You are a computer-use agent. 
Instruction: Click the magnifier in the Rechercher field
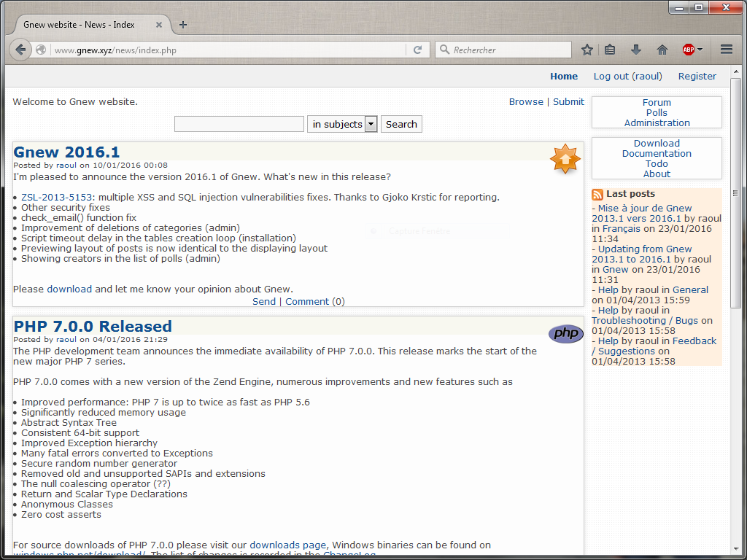pyautogui.click(x=445, y=50)
